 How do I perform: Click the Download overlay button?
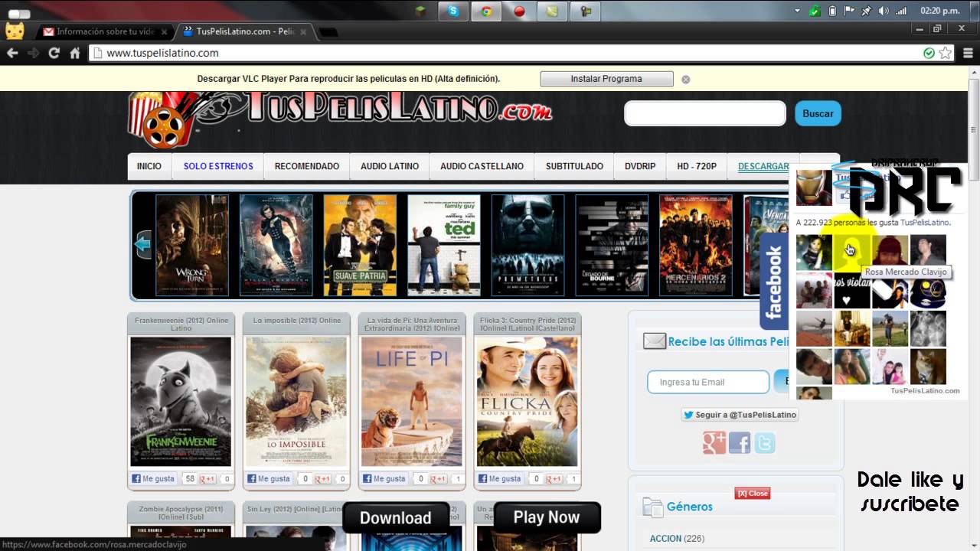tap(396, 518)
